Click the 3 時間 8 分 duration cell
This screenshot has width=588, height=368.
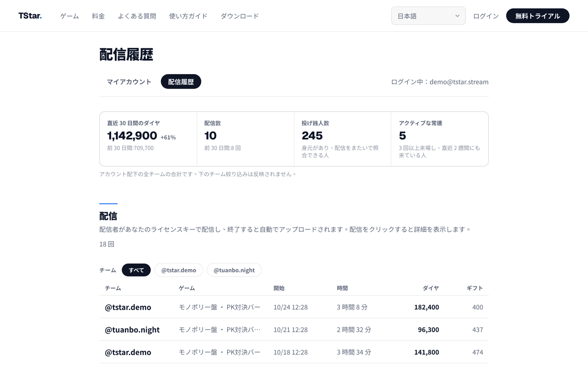point(352,307)
